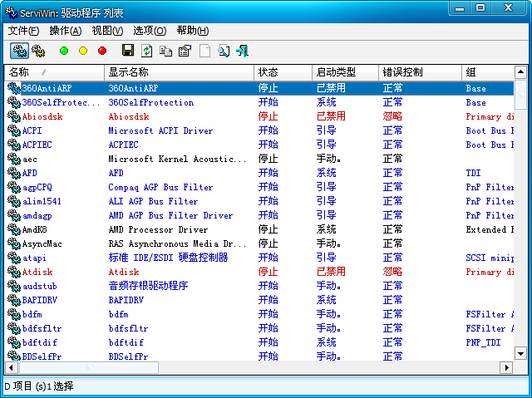The height and width of the screenshot is (398, 532).
Task: Select the Compaq AGP Bus Filter entry
Action: [160, 187]
